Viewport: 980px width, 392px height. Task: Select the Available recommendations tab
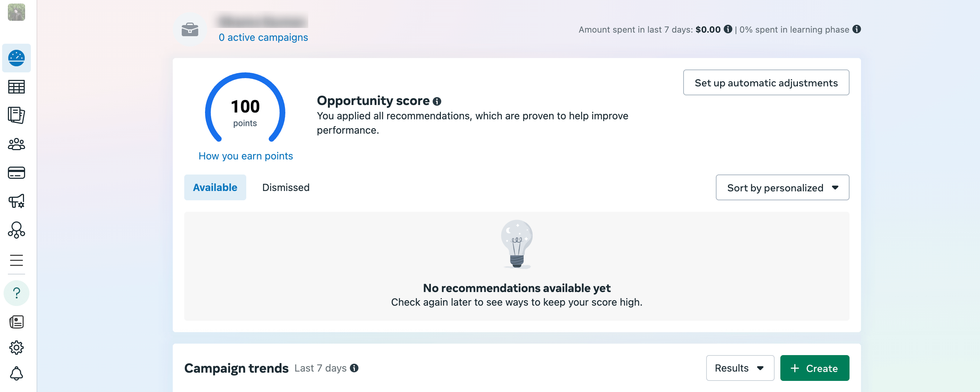(x=215, y=187)
